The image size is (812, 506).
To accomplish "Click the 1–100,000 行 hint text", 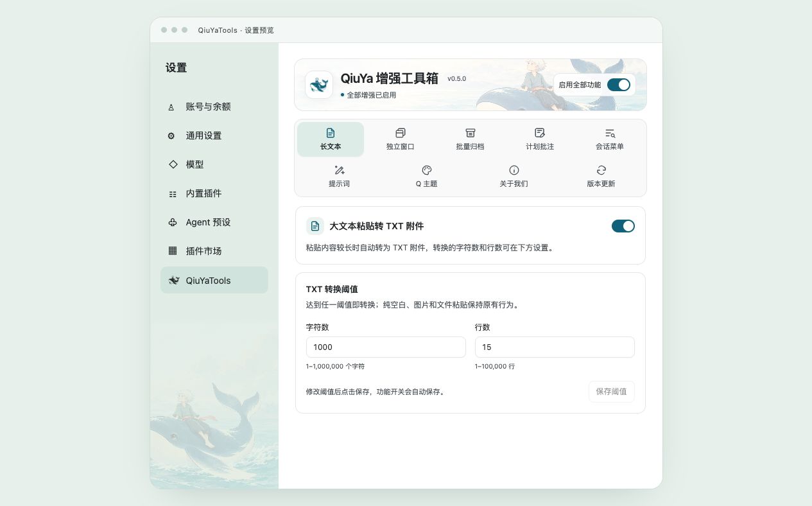I will 495,366.
